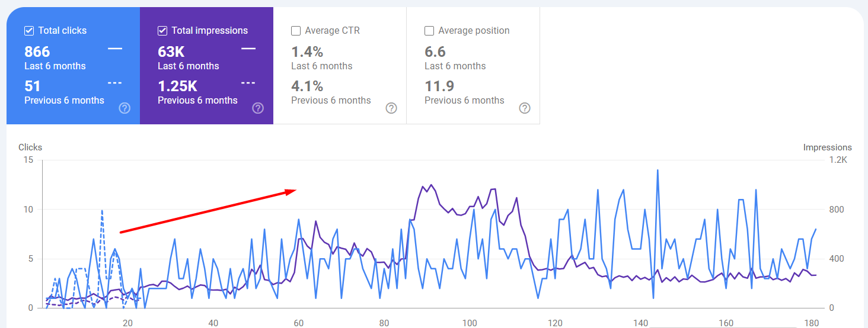Click dashed line legend in Total impressions card
Image resolution: width=868 pixels, height=328 pixels.
248,83
